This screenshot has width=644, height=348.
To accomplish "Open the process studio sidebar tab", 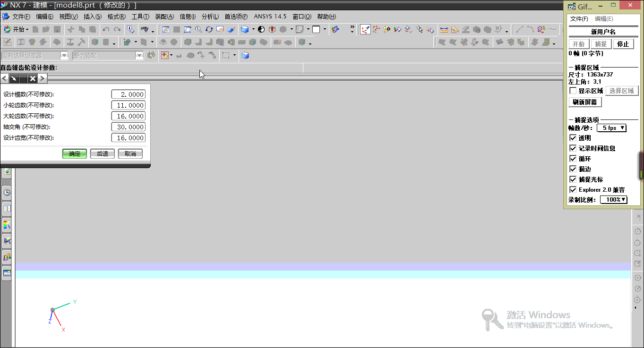I will point(7,241).
